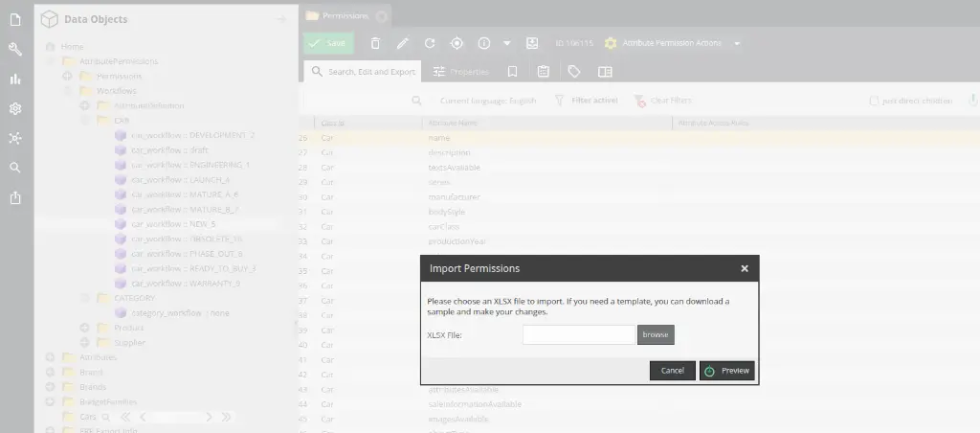The width and height of the screenshot is (980, 433).
Task: Click the export share icon in sidebar
Action: coord(15,197)
